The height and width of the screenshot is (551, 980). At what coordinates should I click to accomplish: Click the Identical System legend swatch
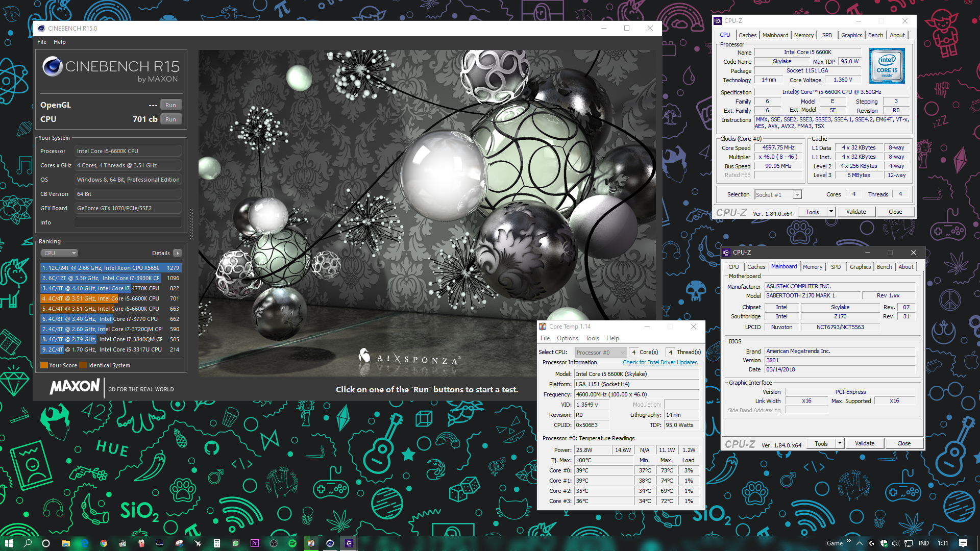click(83, 365)
